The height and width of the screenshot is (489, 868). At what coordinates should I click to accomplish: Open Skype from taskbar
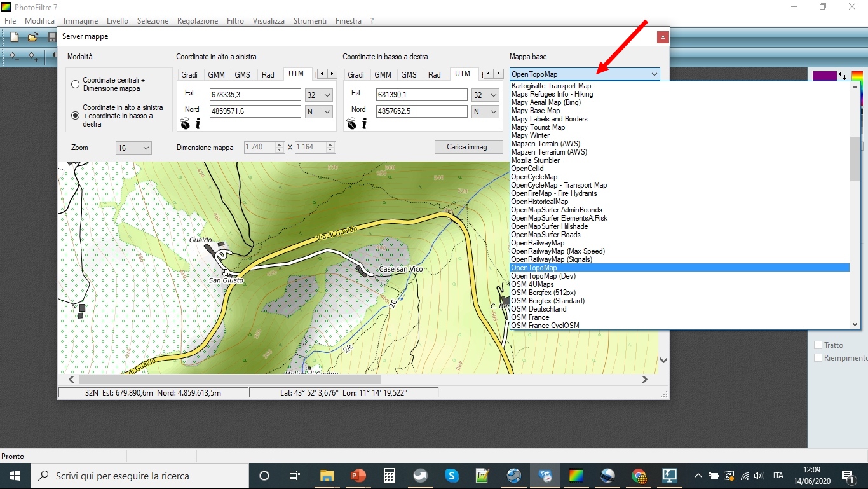tap(452, 476)
